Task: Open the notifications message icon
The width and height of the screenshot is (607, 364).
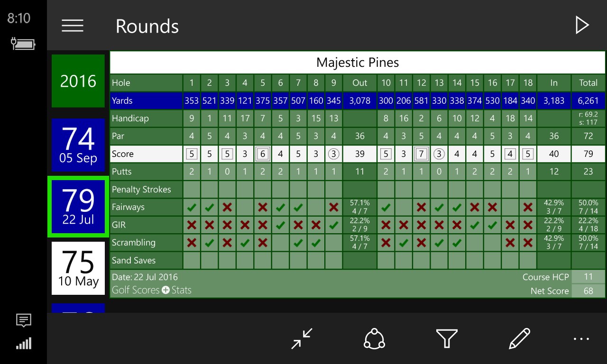Action: tap(23, 321)
